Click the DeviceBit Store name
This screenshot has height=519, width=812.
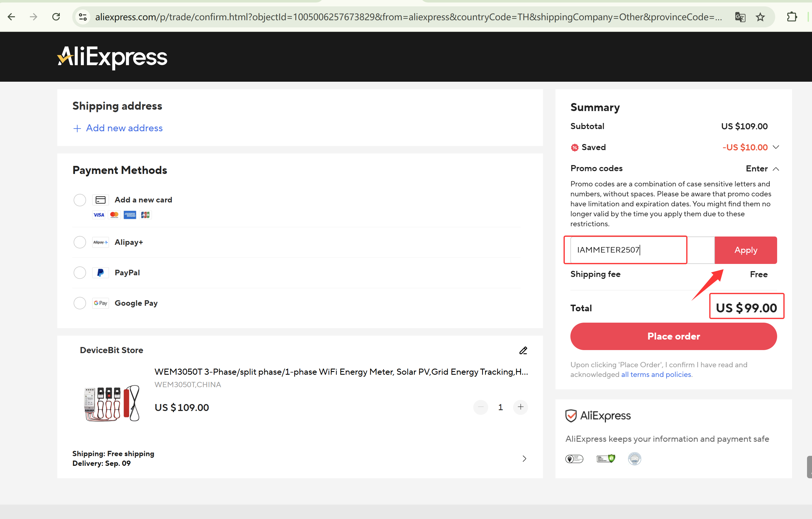[112, 350]
